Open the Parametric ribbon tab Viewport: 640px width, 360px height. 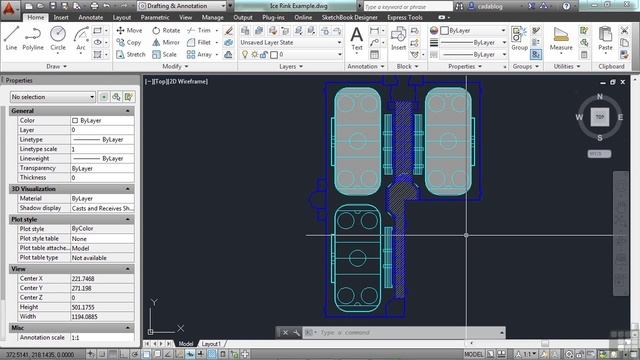pos(155,18)
